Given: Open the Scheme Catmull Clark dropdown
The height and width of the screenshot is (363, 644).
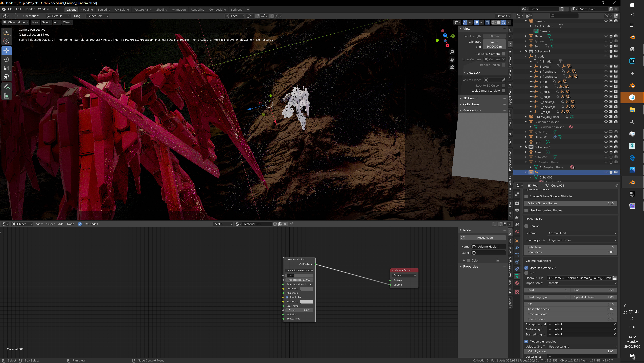Looking at the screenshot, I should 582,233.
